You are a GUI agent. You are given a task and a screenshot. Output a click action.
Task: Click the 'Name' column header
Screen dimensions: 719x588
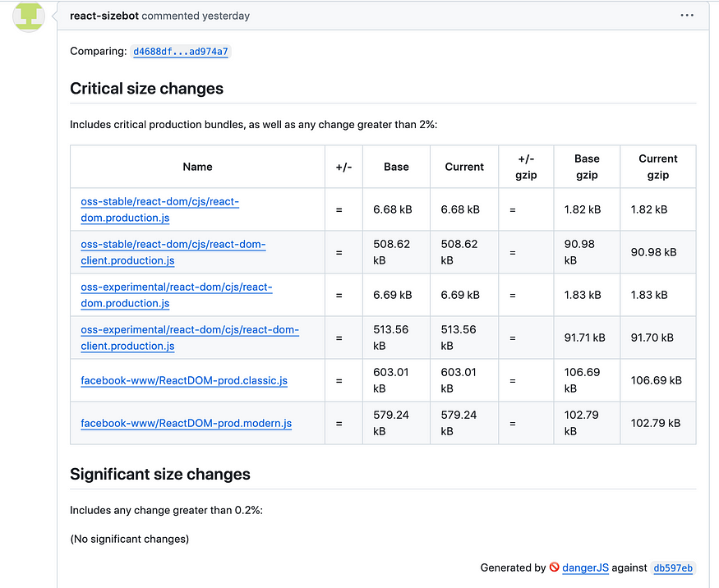[x=198, y=167]
